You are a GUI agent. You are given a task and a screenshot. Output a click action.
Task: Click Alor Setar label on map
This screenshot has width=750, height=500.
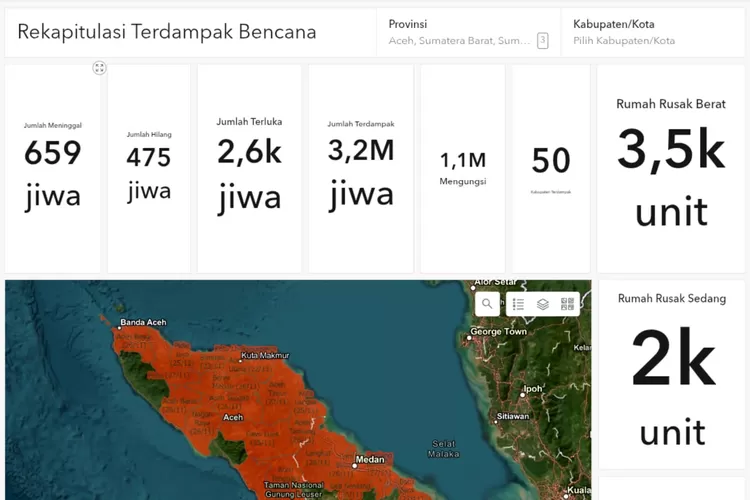pyautogui.click(x=496, y=282)
